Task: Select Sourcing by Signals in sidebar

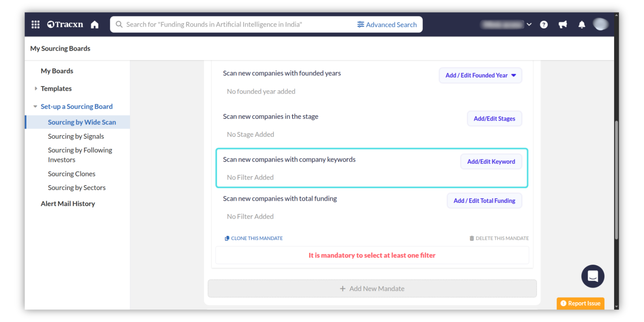Action: click(x=76, y=137)
